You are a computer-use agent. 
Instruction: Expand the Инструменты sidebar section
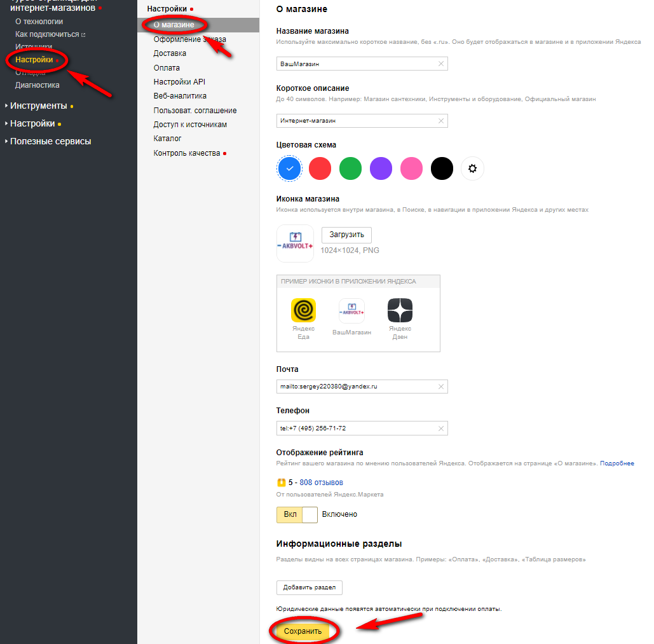[38, 106]
